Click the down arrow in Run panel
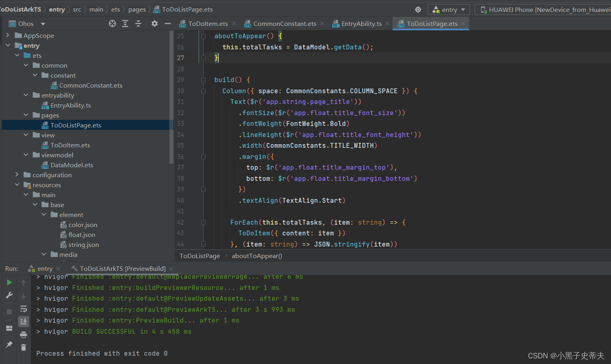Viewport: 611px width, 364px height. point(24,296)
